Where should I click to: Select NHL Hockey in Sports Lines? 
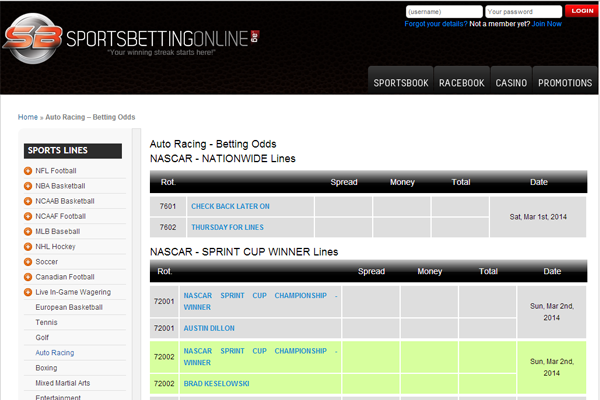(x=55, y=247)
